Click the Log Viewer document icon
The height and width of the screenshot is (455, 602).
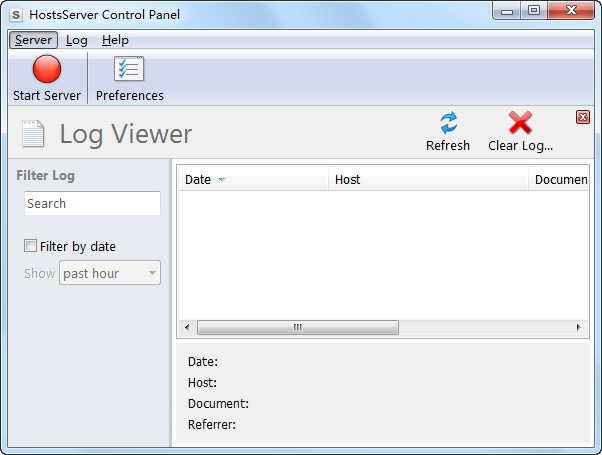pos(33,134)
